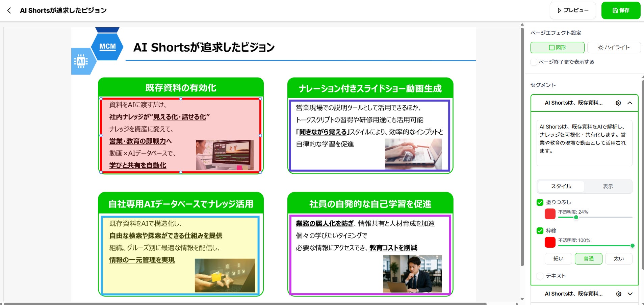Screen dimensions: 644x305
Task: Click the 社員の自発的な自己学習を促進 header
Action: tap(370, 203)
